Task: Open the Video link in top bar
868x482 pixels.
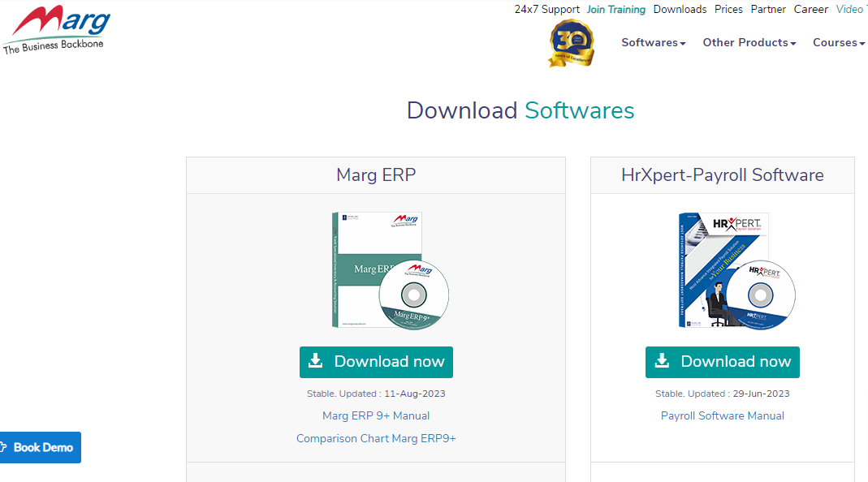Action: tap(850, 10)
